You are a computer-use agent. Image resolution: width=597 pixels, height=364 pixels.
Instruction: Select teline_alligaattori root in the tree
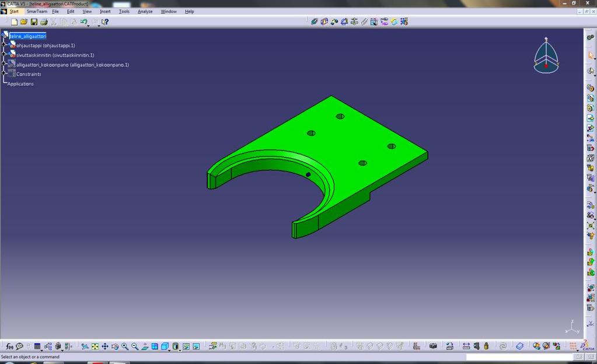point(27,36)
